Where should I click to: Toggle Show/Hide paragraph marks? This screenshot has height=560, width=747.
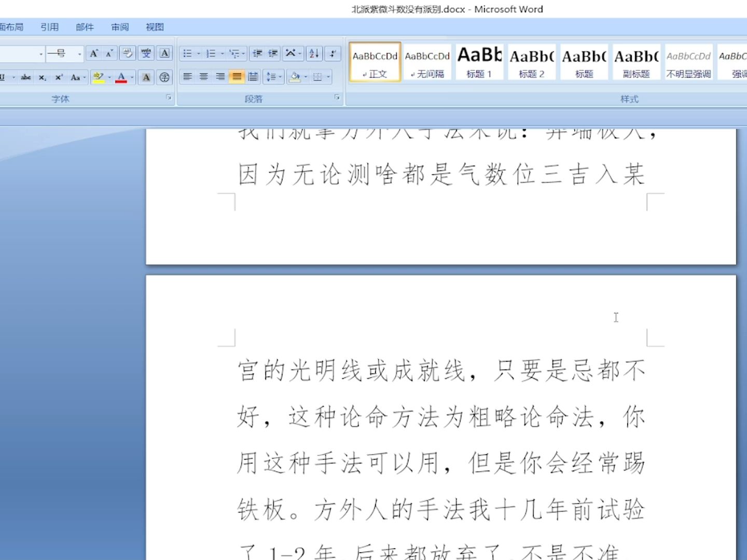click(x=333, y=53)
